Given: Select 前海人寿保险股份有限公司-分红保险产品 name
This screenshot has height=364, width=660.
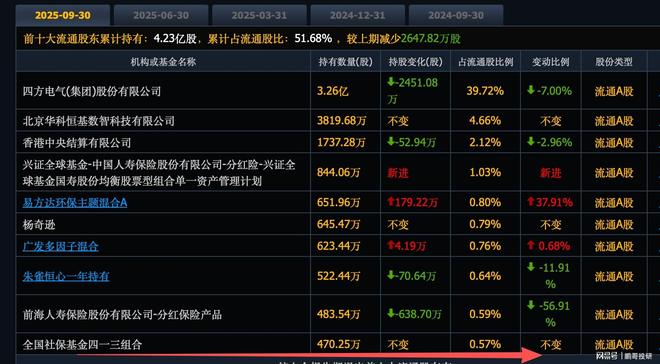Looking at the screenshot, I should tap(122, 314).
